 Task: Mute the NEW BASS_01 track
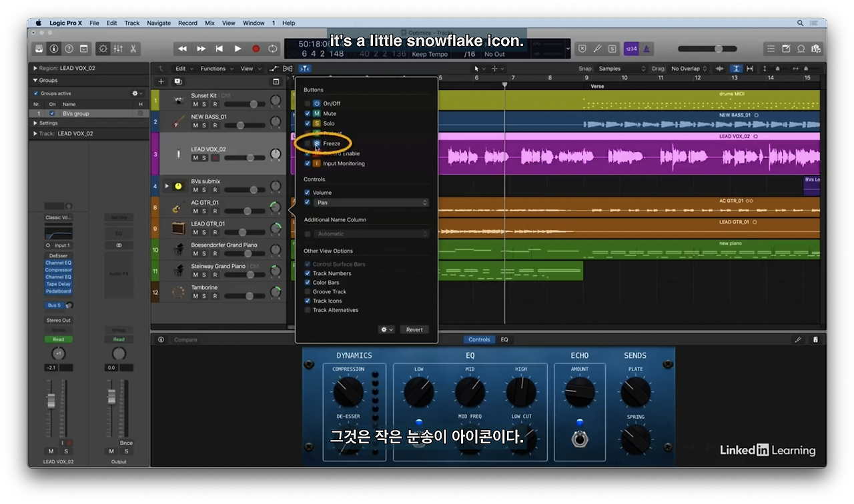click(x=195, y=125)
